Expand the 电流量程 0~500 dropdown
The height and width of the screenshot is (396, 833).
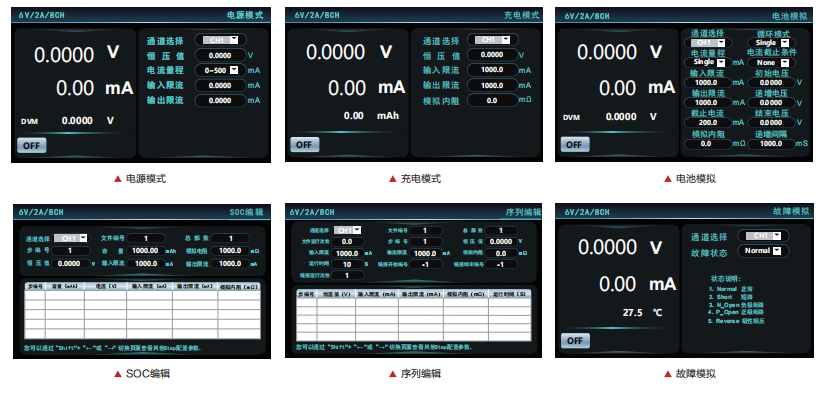coord(220,70)
